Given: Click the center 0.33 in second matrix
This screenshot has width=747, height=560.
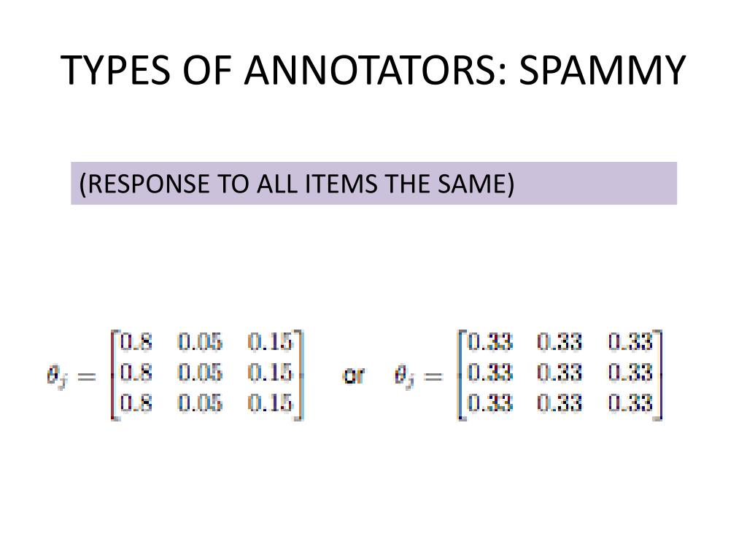Looking at the screenshot, I should 560,373.
